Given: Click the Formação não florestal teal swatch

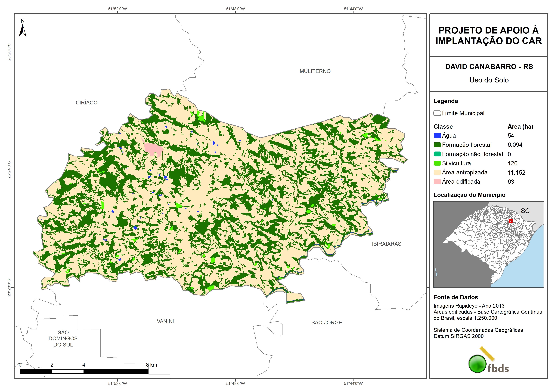Looking at the screenshot, I should [437, 154].
